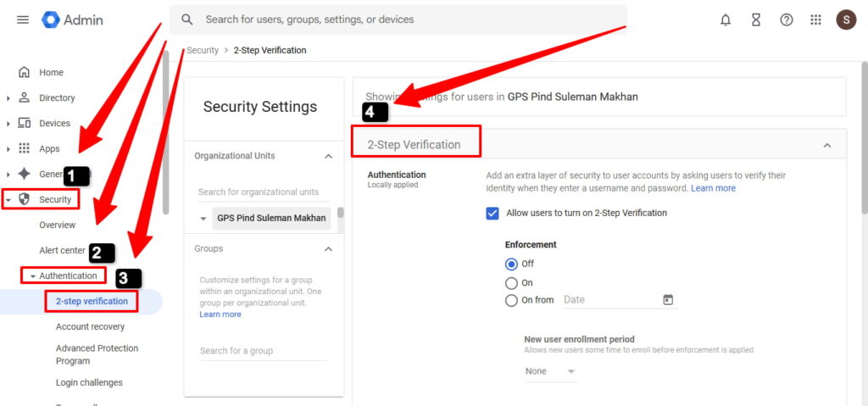Open the Google apps grid icon
Viewport: 868px width, 406px height.
click(x=816, y=19)
